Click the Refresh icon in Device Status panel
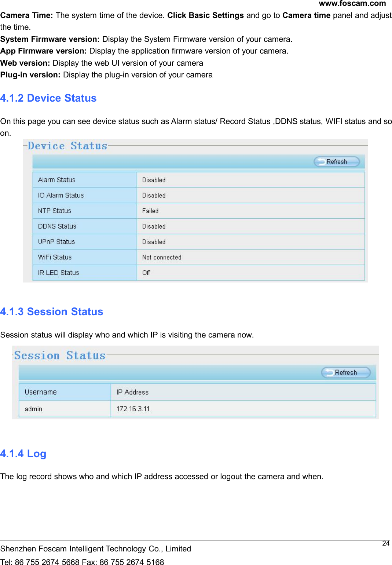Image resolution: width=392 pixels, height=565 pixels. [x=336, y=161]
